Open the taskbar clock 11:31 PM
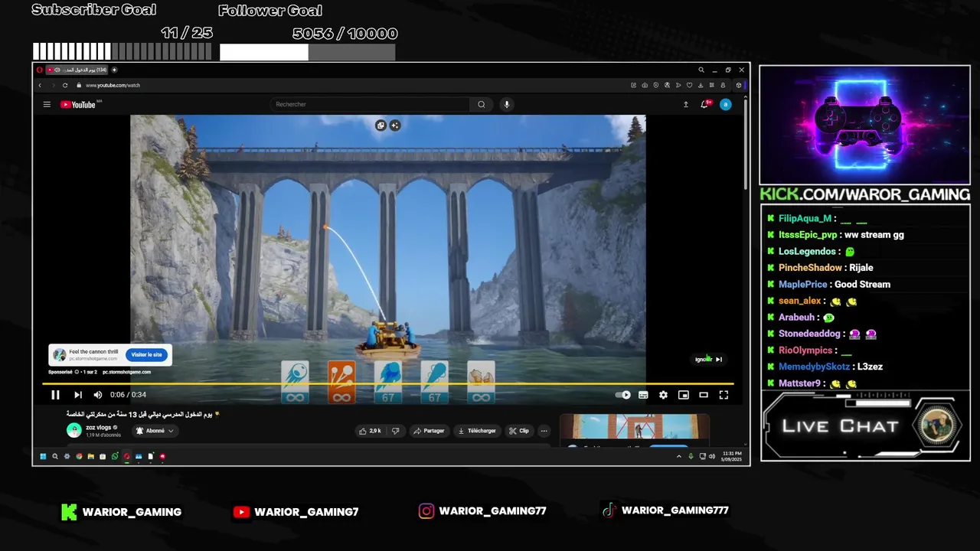Image resolution: width=980 pixels, height=551 pixels. point(732,456)
